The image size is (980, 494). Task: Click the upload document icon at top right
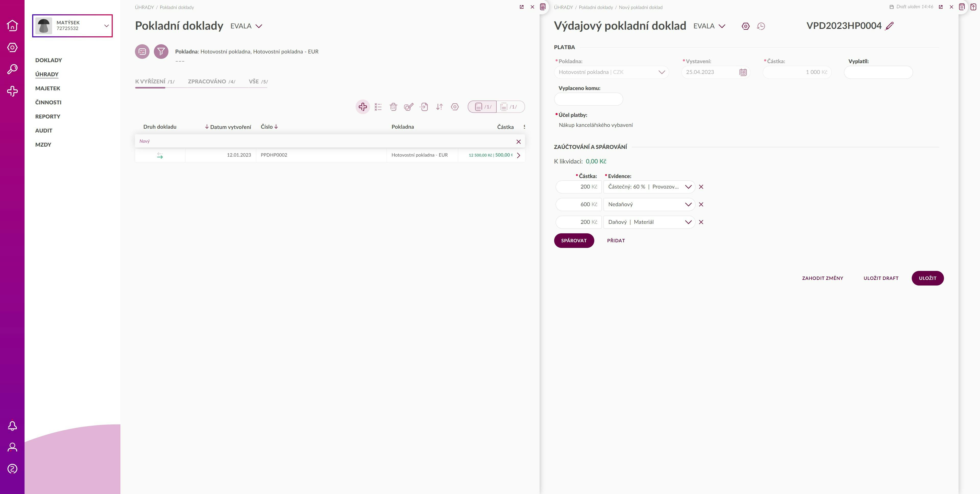pos(973,7)
